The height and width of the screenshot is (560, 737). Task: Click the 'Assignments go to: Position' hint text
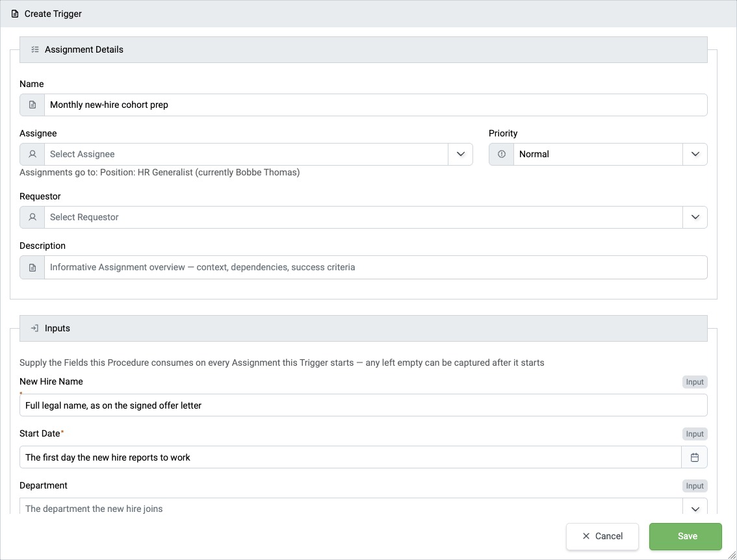coord(159,172)
